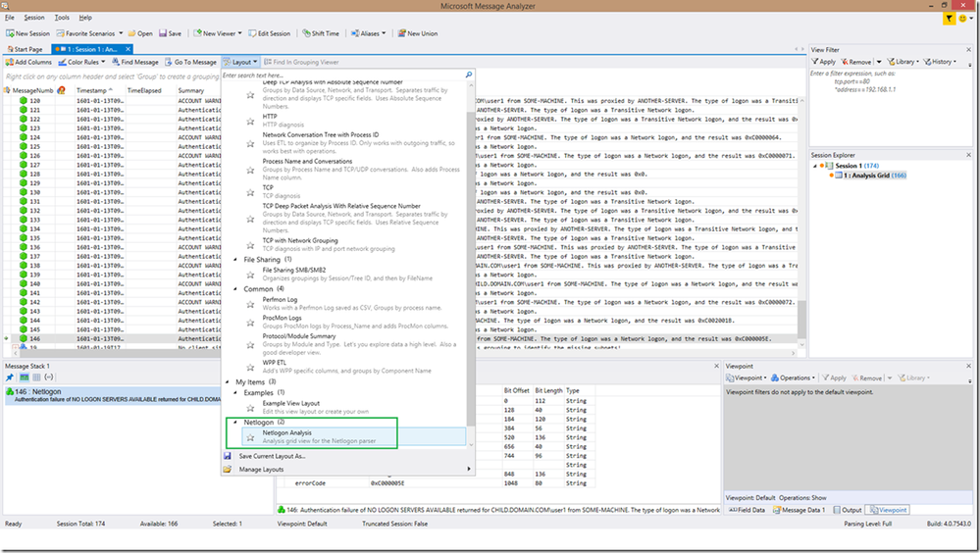The width and height of the screenshot is (980, 553).
Task: Click the Open folder button
Action: 140,33
